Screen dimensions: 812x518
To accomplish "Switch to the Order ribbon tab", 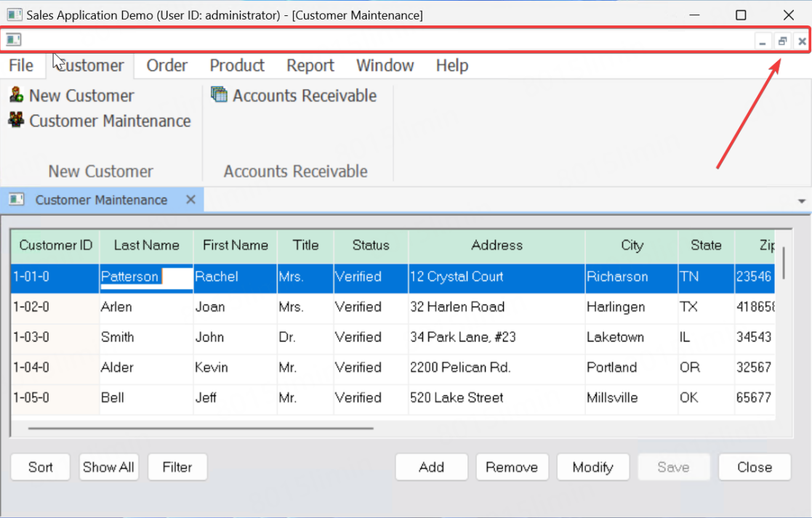I will pos(167,65).
